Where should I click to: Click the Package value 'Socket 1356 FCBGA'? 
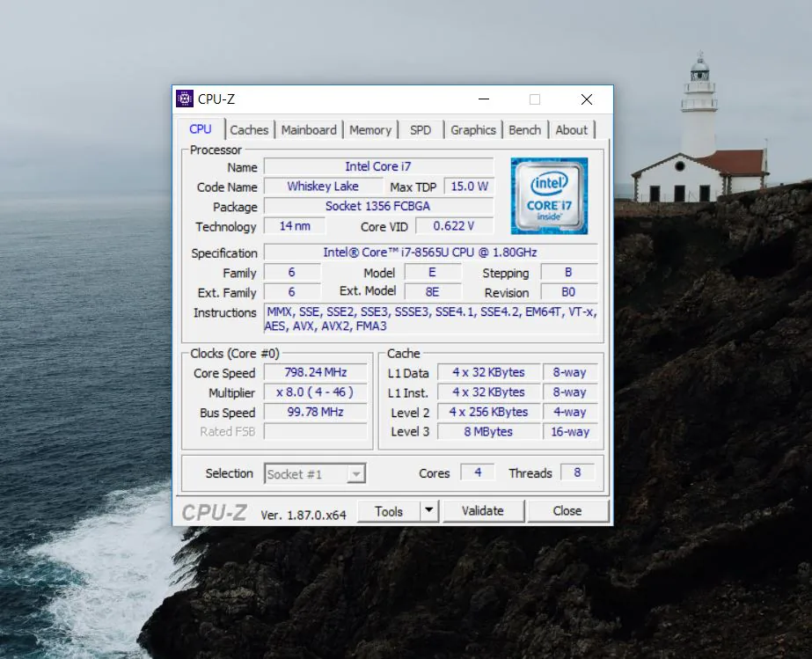point(378,206)
